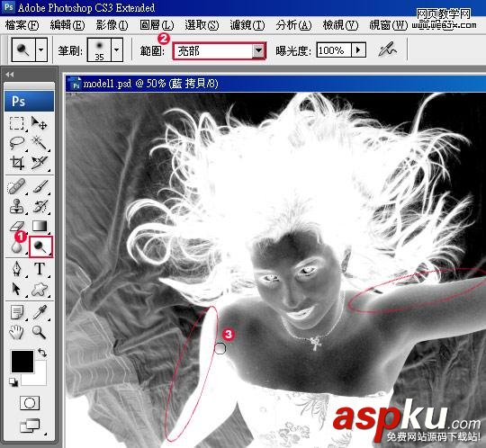
Task: Select the Notes tool
Action: (x=17, y=312)
